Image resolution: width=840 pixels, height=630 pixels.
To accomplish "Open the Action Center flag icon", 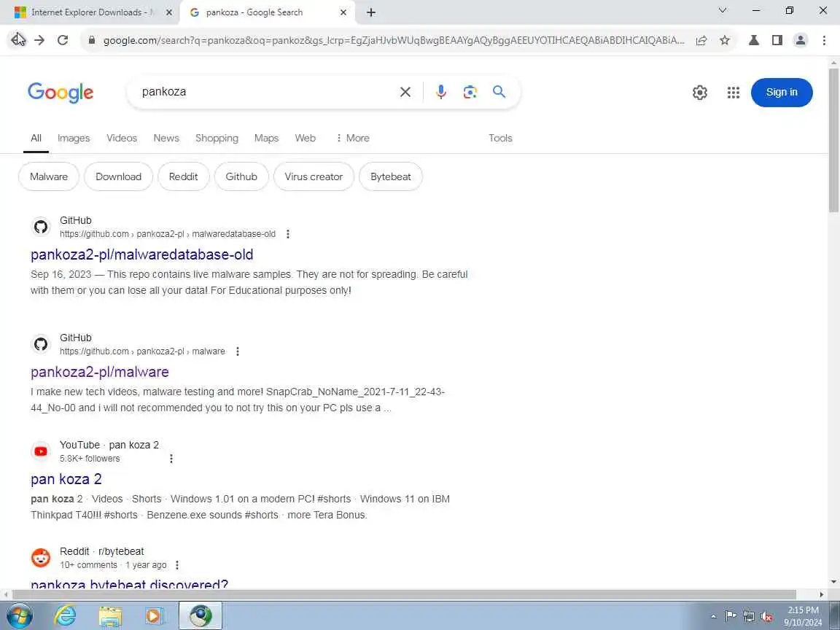I will (730, 617).
